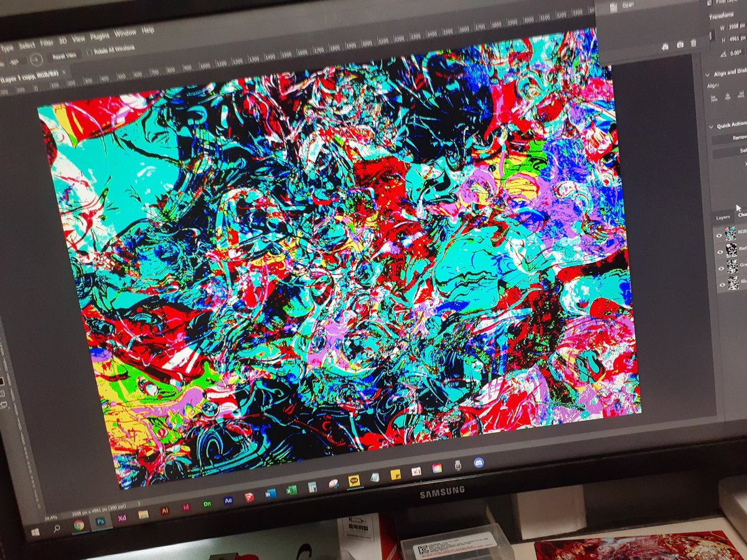Click the rotation angle input field
The image size is (747, 560).
click(16, 63)
